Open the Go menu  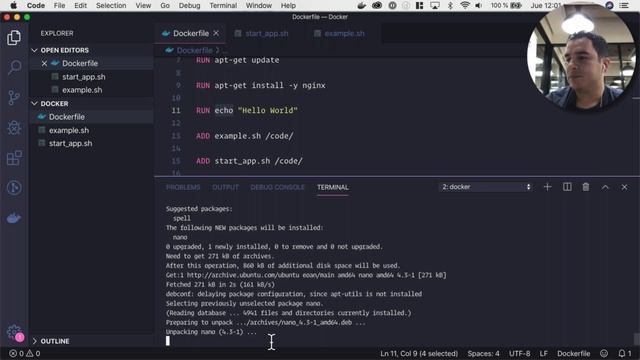(x=165, y=5)
